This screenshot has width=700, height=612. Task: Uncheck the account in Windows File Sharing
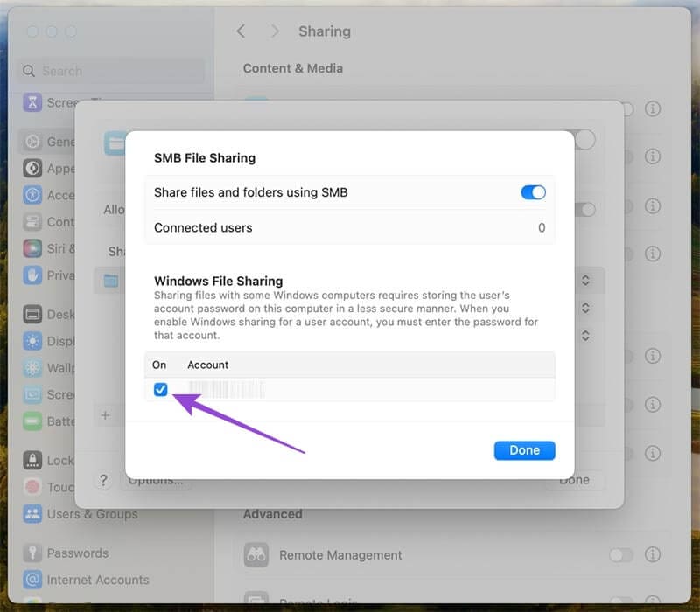[x=160, y=390]
